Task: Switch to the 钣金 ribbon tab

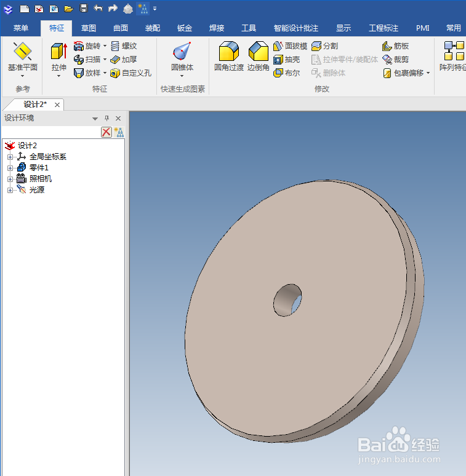Action: pyautogui.click(x=185, y=28)
